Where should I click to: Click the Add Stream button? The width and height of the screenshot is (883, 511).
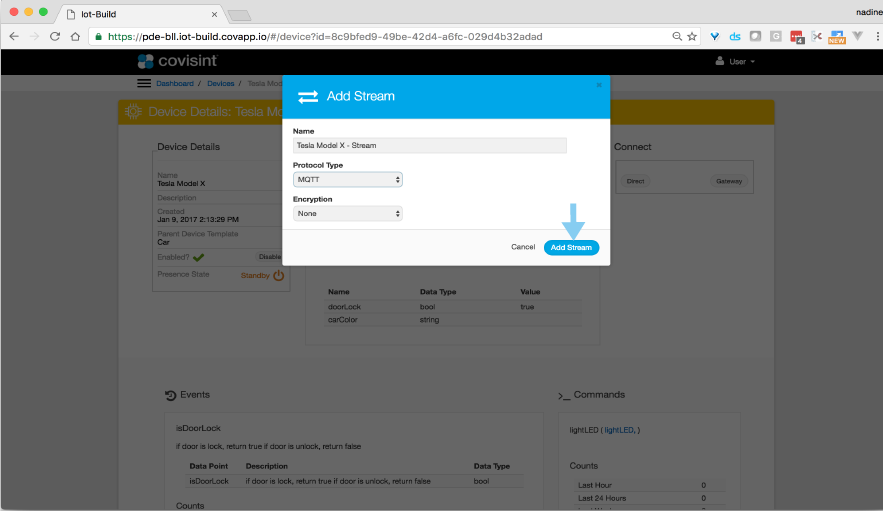click(x=571, y=247)
